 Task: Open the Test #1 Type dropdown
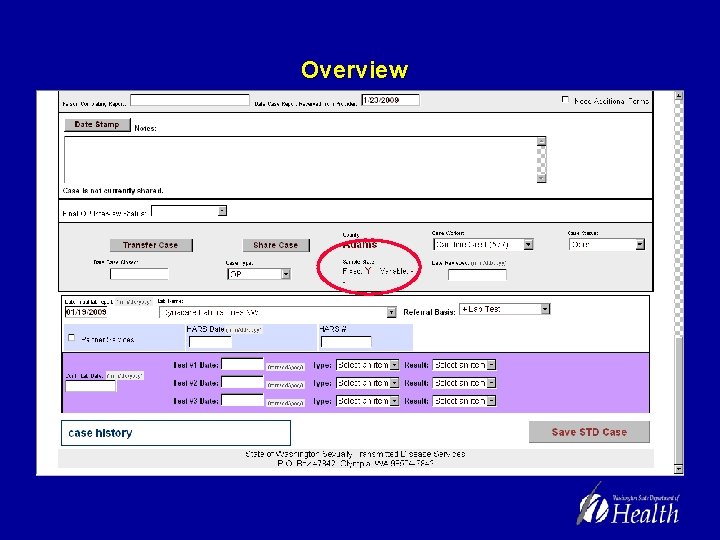367,365
